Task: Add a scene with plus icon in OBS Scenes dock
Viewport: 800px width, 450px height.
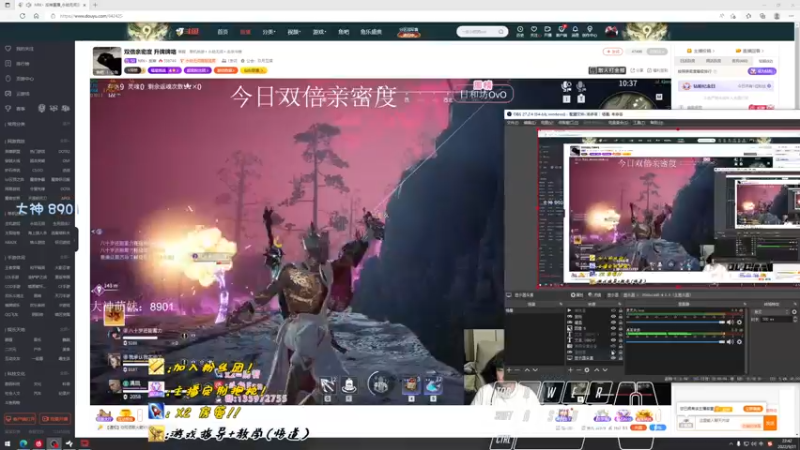Action: (x=509, y=370)
